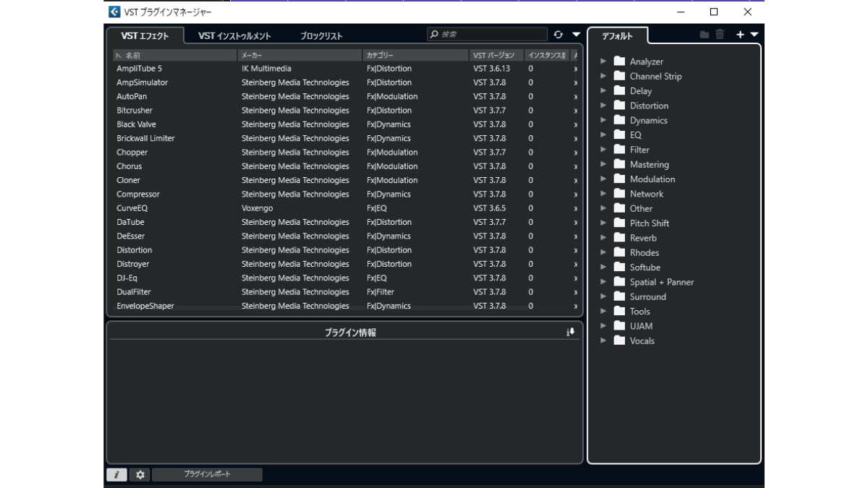This screenshot has width=868, height=488.
Task: Open the plug-in settings gear icon
Action: click(x=140, y=475)
